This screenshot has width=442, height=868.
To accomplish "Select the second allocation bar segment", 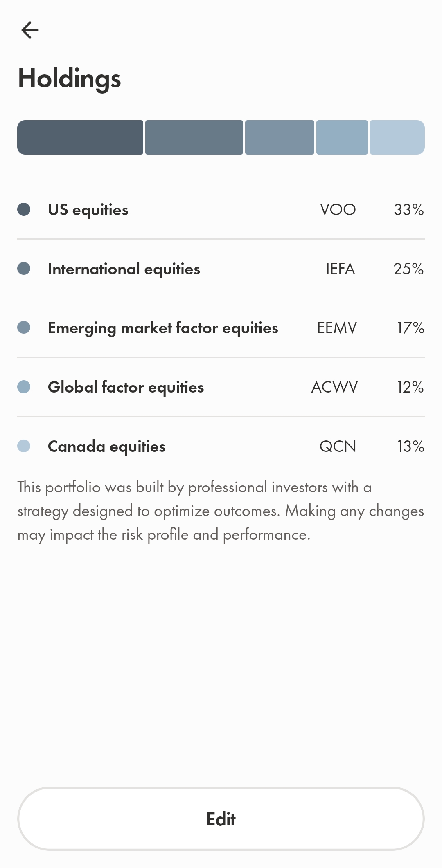I will point(194,137).
